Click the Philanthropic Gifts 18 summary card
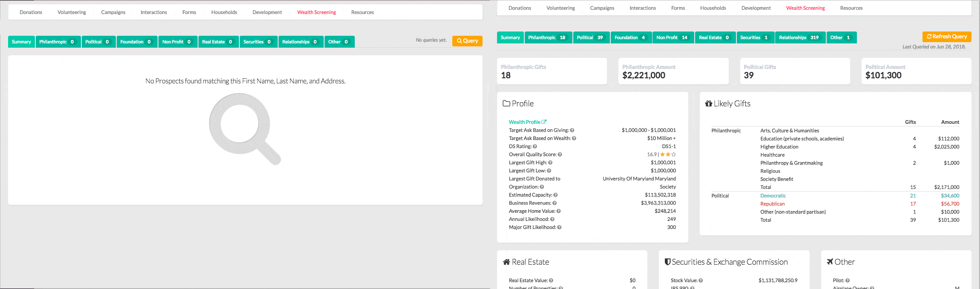Viewport: 980px width, 289px height. click(x=552, y=71)
